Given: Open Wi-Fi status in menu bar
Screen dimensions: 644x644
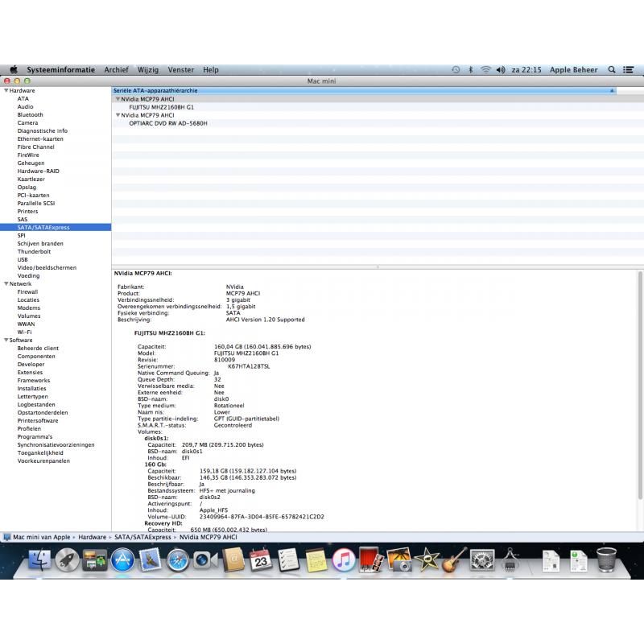Looking at the screenshot, I should click(485, 69).
